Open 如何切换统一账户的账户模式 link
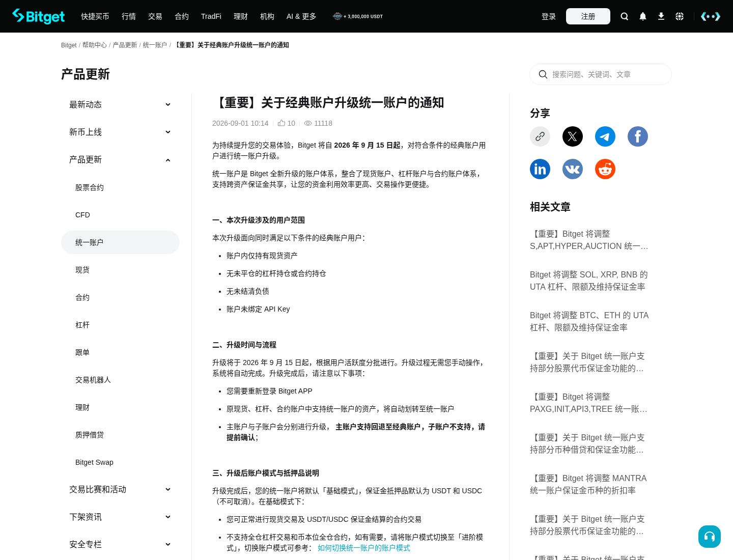Viewport: 733px width, 560px height. (364, 548)
